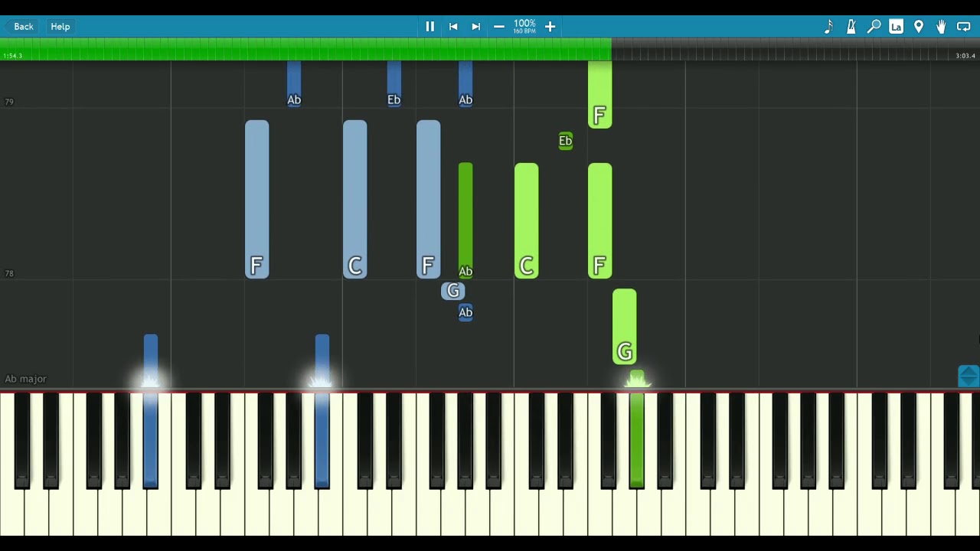The height and width of the screenshot is (551, 980).
Task: Toggle the loop icon
Action: click(x=964, y=27)
